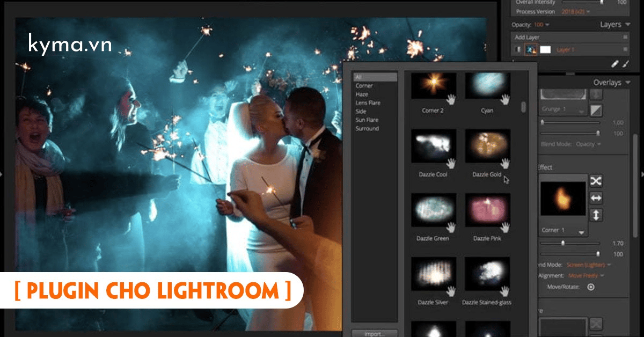Image resolution: width=644 pixels, height=337 pixels.
Task: Click Add Layer
Action: pos(526,37)
